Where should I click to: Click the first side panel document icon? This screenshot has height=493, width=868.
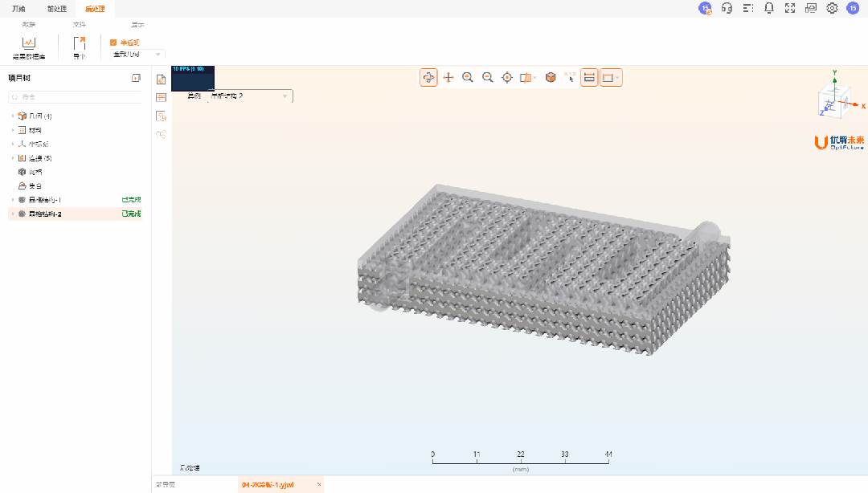click(x=161, y=79)
